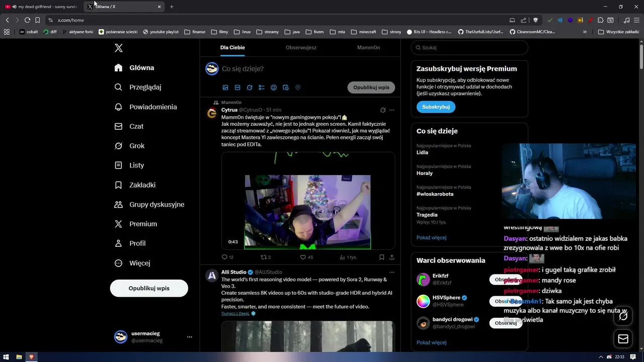Switch to the Obserwujesz tab

(x=301, y=47)
